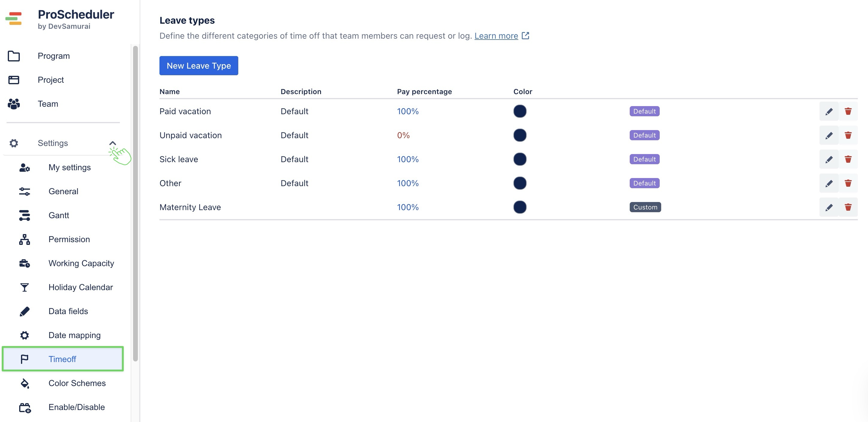Go to Data fields settings
The image size is (868, 422).
point(68,311)
